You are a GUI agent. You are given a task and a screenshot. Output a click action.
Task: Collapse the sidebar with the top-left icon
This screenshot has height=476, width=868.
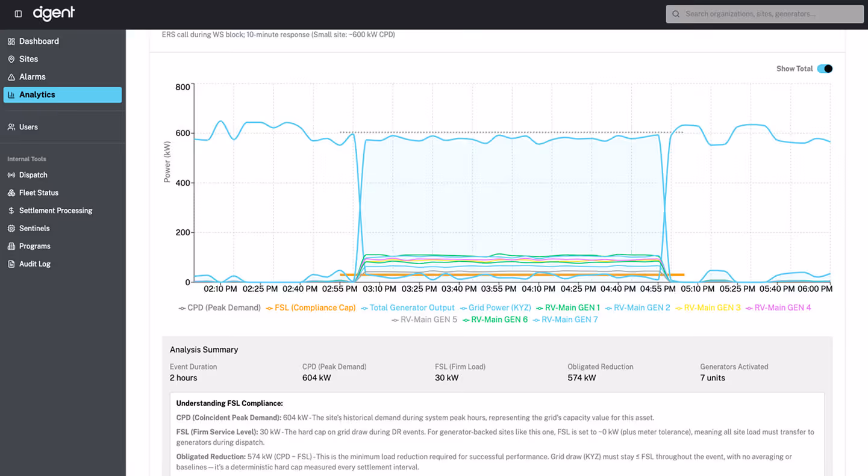[x=17, y=13]
